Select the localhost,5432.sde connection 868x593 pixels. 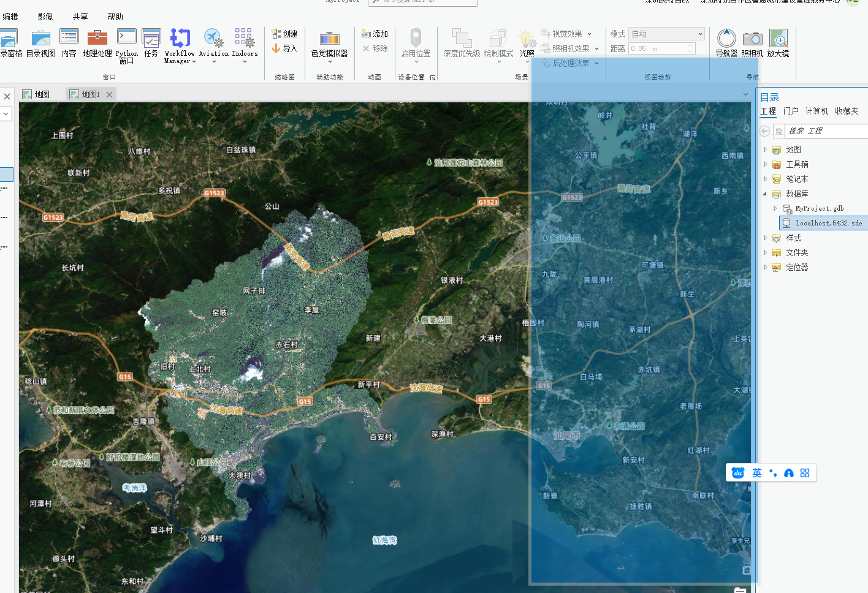coord(823,223)
